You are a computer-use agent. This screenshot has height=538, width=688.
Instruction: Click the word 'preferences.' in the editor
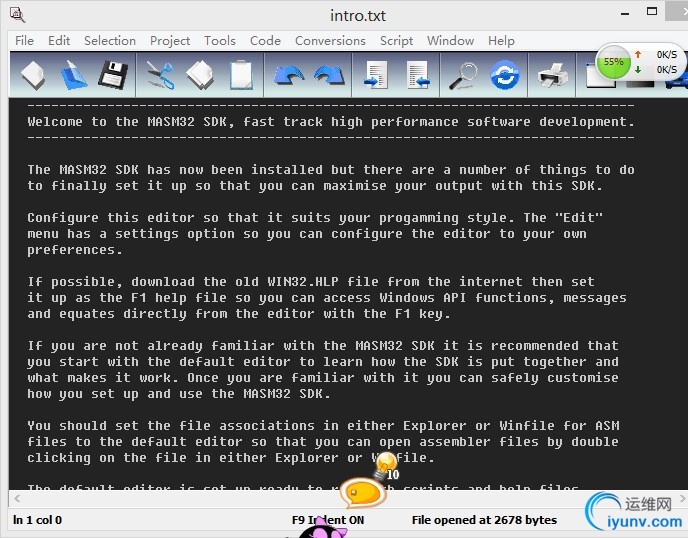click(75, 250)
